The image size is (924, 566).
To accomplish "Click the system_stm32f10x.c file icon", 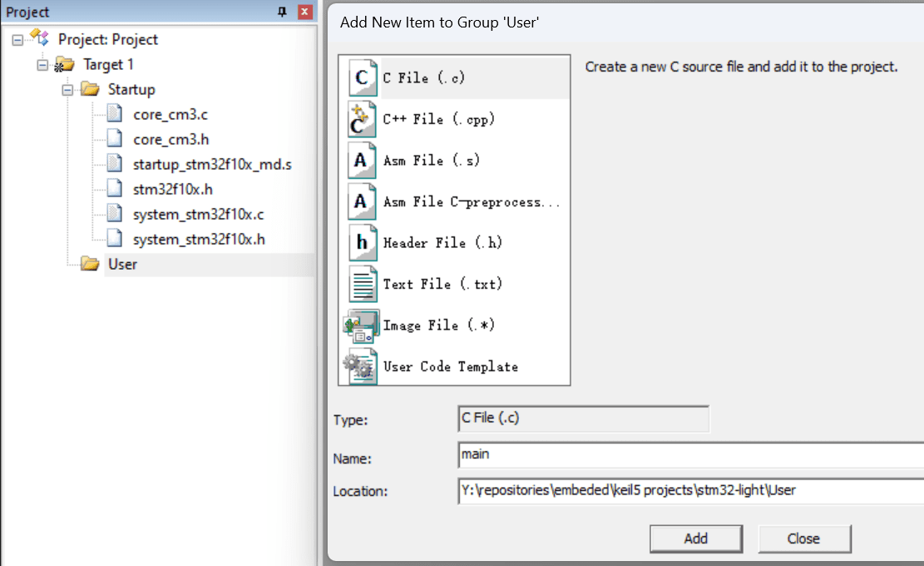I will [x=115, y=213].
